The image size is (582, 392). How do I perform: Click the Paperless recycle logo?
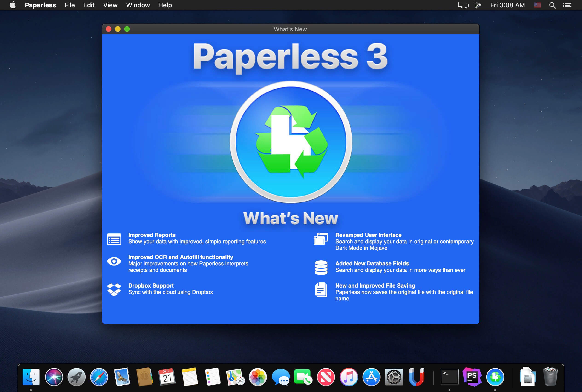coord(291,142)
